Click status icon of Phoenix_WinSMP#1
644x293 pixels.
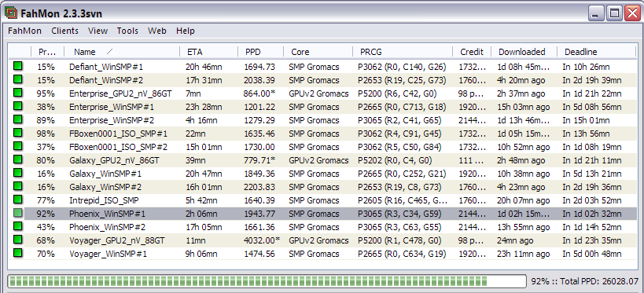pyautogui.click(x=17, y=213)
